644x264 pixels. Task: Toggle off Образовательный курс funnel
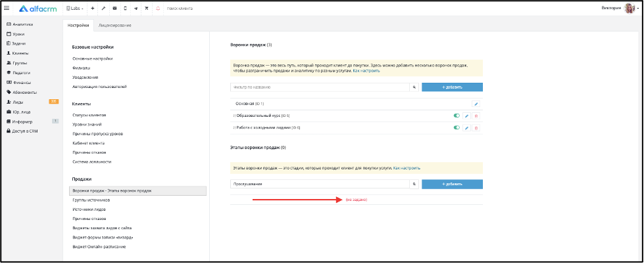pyautogui.click(x=457, y=116)
